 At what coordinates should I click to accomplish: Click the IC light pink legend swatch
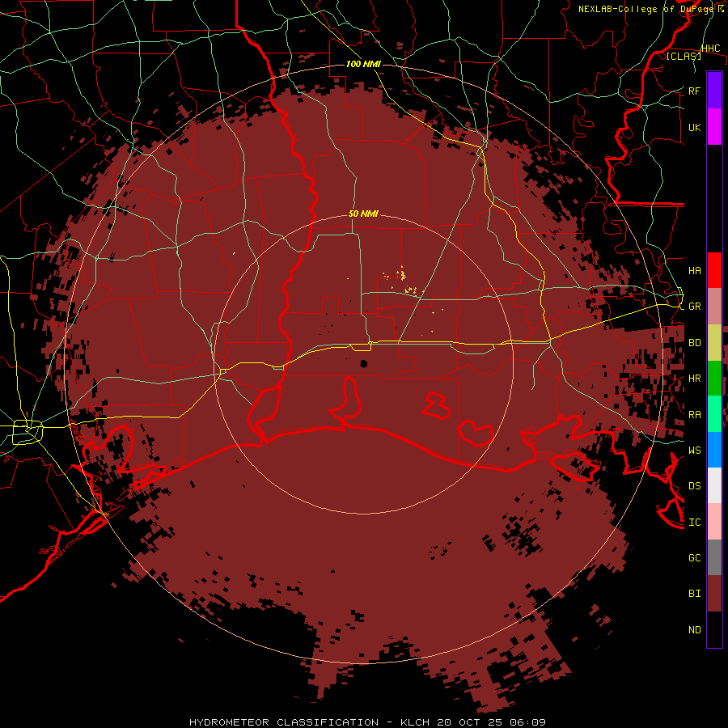pyautogui.click(x=714, y=522)
